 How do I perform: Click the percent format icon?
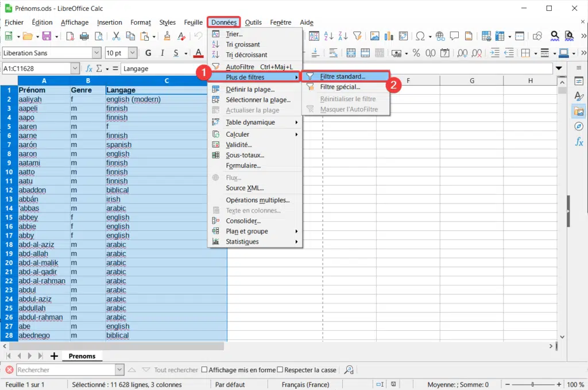tap(416, 53)
